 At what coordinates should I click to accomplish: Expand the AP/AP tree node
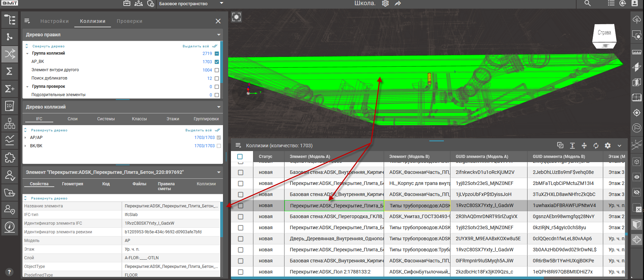pos(26,138)
